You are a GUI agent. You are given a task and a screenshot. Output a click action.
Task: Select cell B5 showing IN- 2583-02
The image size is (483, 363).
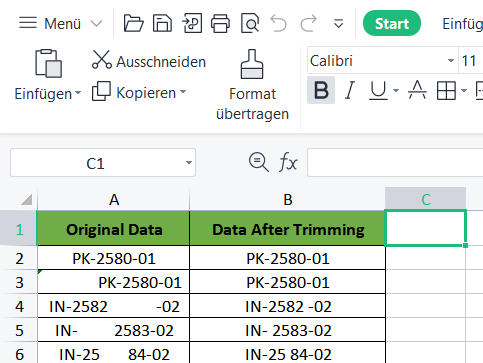click(288, 330)
